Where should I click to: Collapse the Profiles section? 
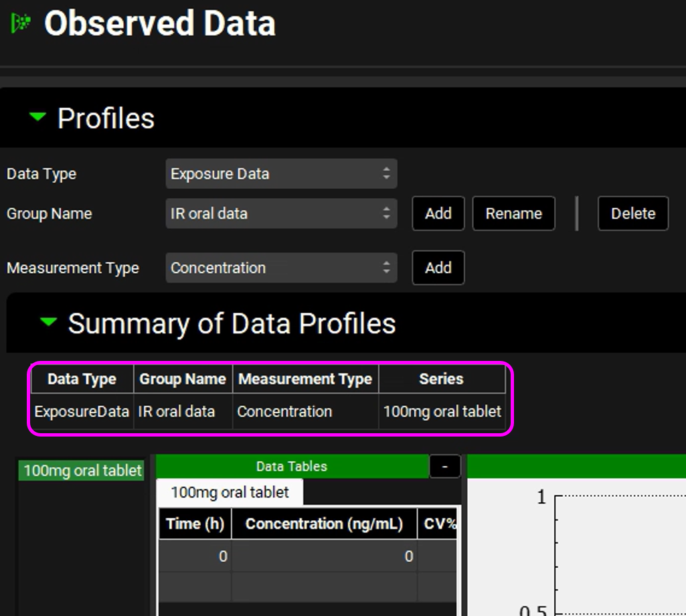point(38,118)
